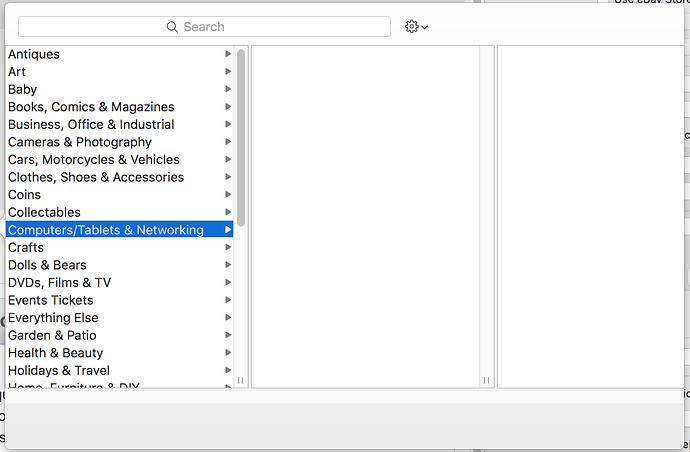Viewport: 690px width, 452px height.
Task: Expand Computers/Tablets & Networking arrow
Action: pos(228,230)
